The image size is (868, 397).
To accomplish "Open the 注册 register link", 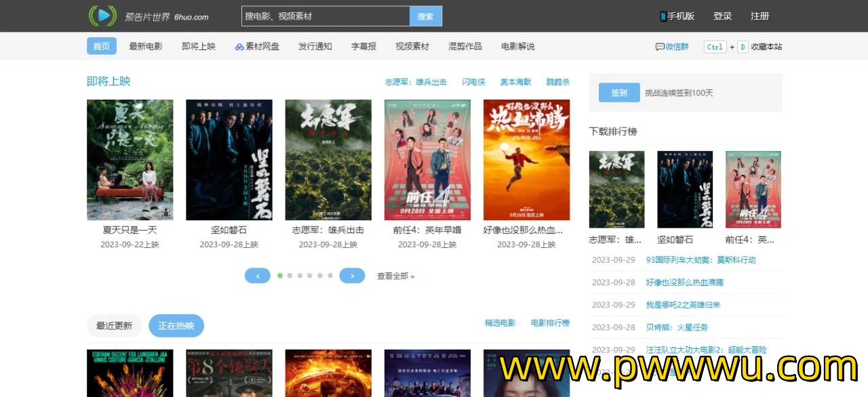I will 760,16.
